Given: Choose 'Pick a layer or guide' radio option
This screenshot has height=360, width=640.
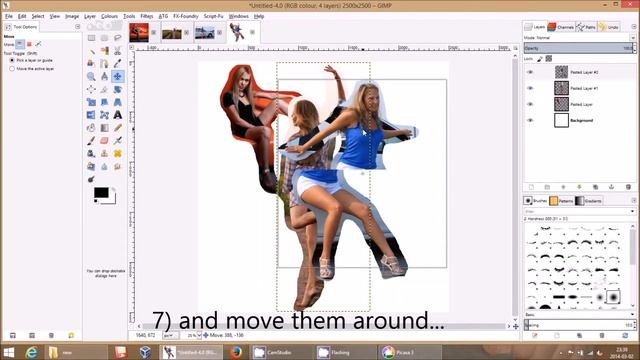Looking at the screenshot, I should tap(12, 60).
